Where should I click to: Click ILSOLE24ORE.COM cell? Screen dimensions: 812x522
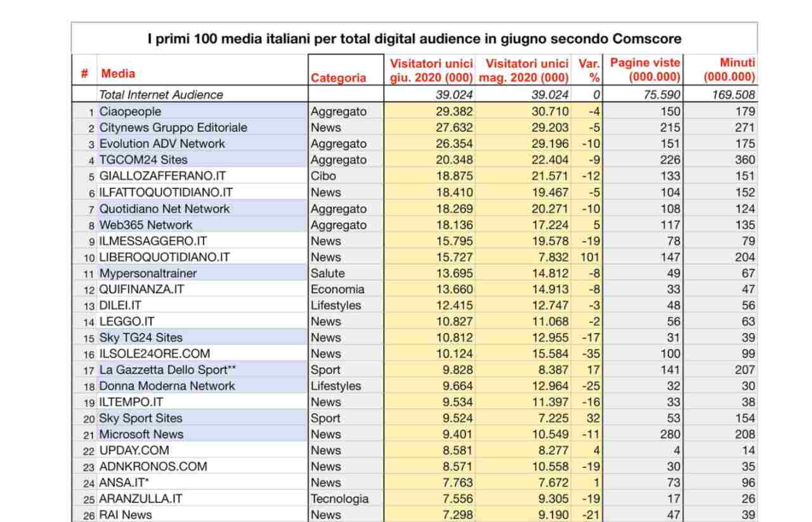coord(154,353)
